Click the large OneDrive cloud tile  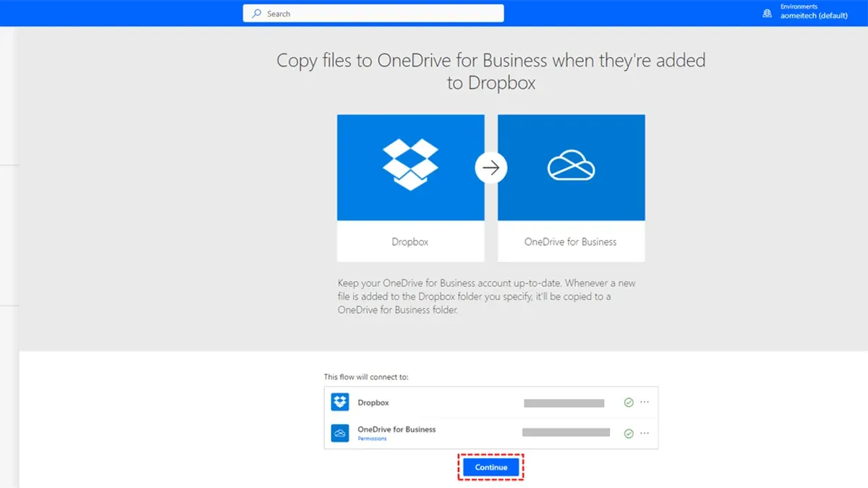(571, 168)
